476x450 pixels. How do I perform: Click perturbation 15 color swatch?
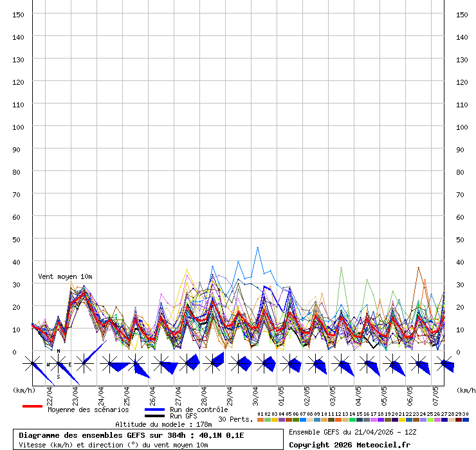tap(359, 420)
